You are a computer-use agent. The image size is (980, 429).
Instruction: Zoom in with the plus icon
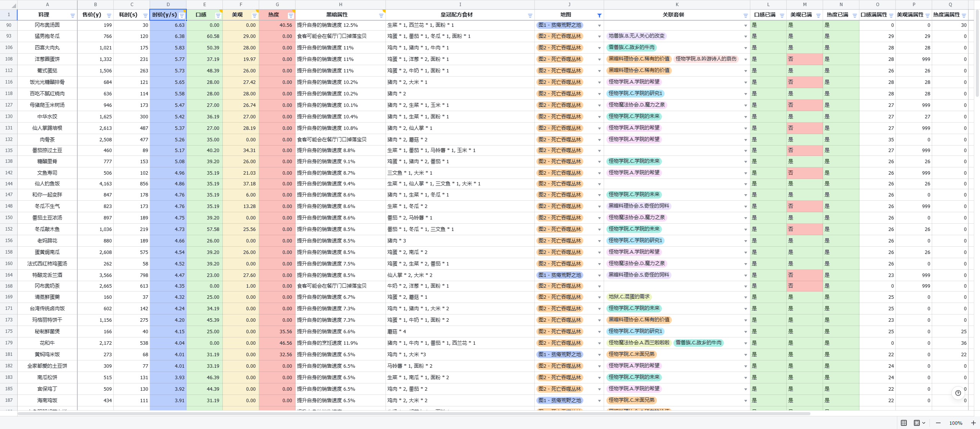click(973, 423)
